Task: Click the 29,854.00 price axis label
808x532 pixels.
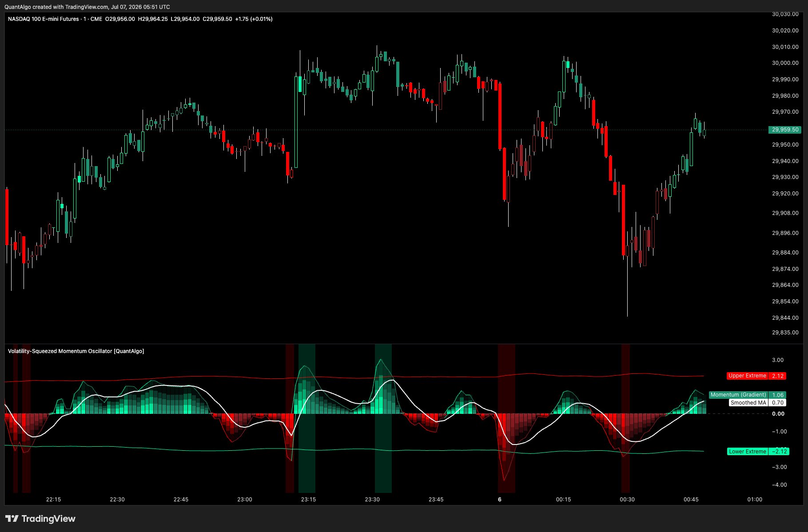Action: (785, 302)
